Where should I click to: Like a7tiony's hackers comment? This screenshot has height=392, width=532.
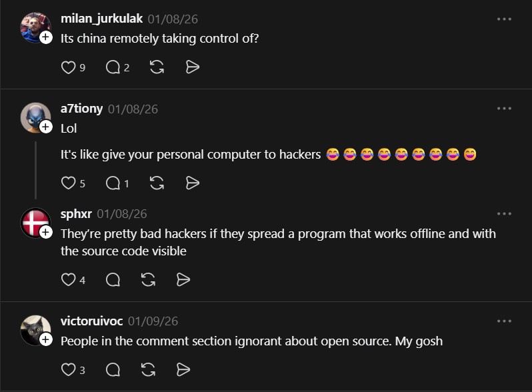tap(68, 183)
